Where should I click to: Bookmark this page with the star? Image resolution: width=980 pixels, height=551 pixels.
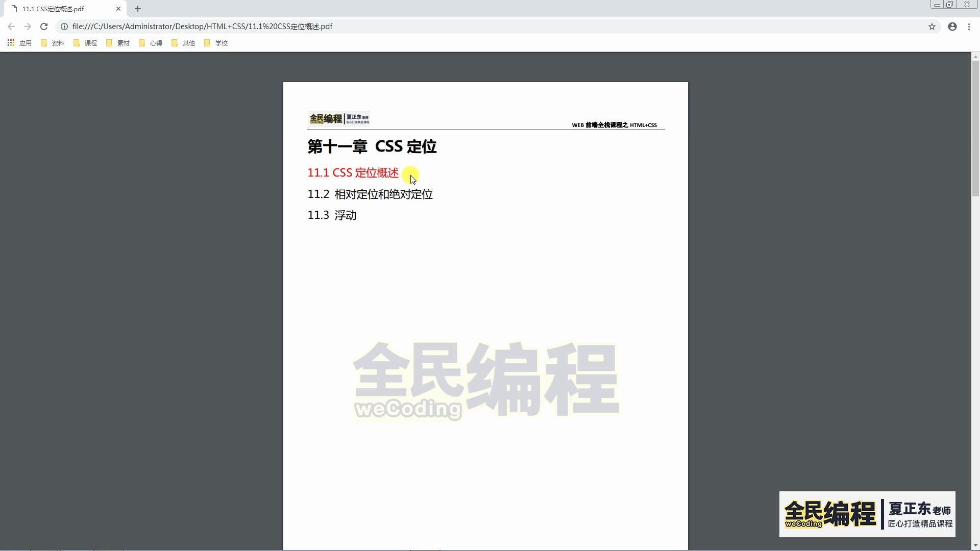(932, 27)
